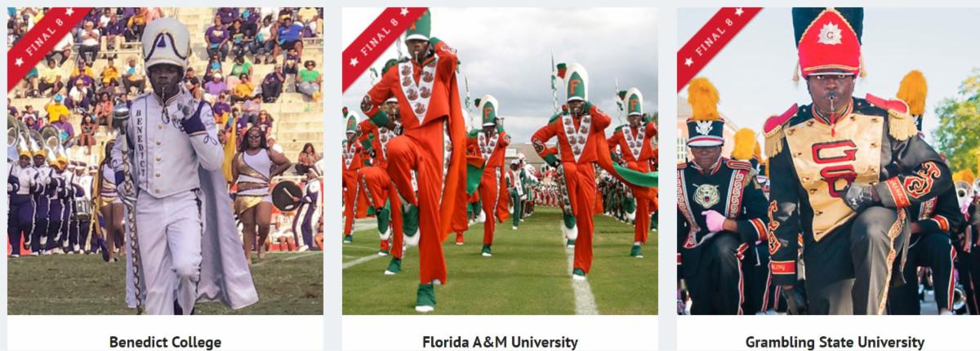Click the star before FINAL on Benedict's ribbon

point(20,63)
